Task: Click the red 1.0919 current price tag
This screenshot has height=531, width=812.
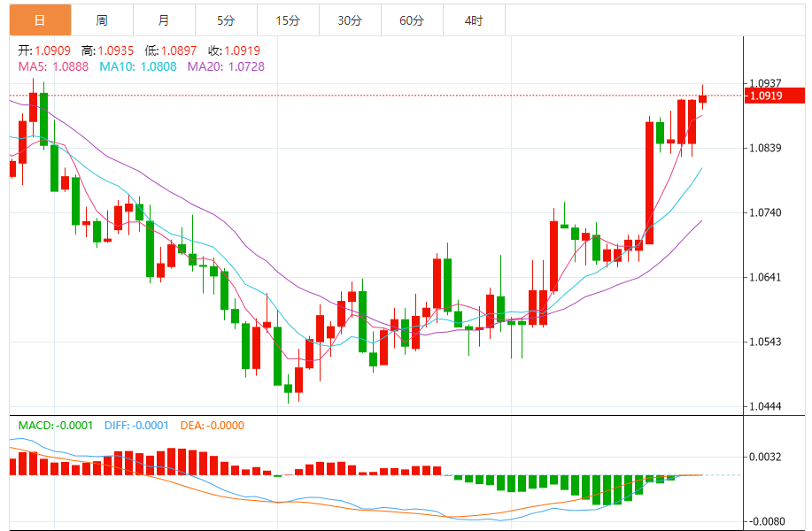Action: coord(774,96)
